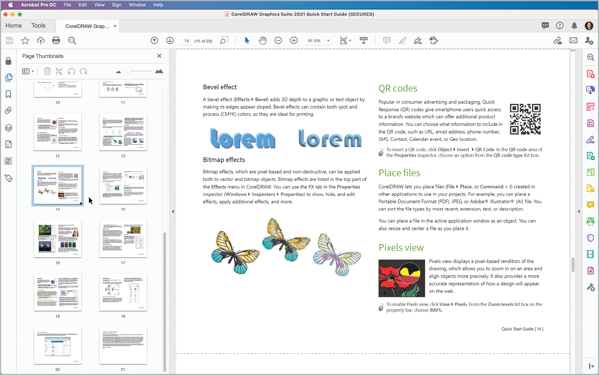Click the Save file icon
Screen dimensions: 599x375
[10, 40]
